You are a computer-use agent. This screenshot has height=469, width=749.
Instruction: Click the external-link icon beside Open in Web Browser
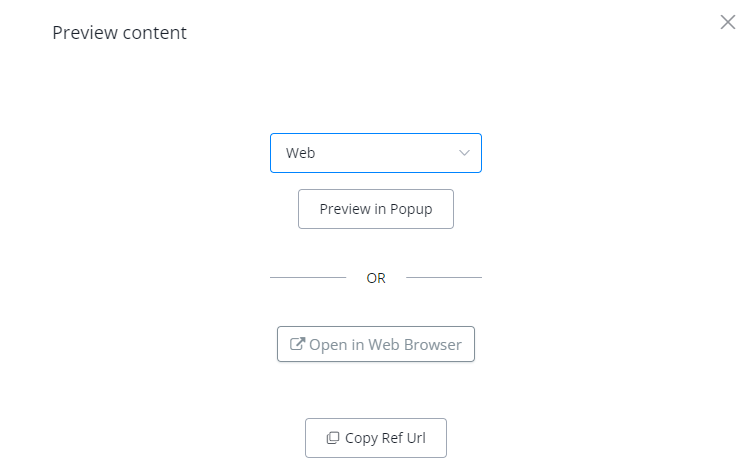297,344
